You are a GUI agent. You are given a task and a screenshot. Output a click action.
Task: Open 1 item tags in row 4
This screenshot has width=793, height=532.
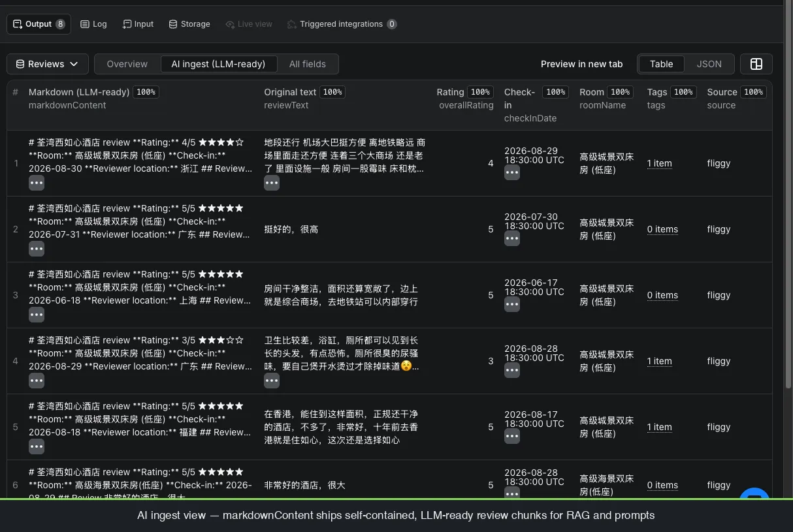pyautogui.click(x=659, y=361)
